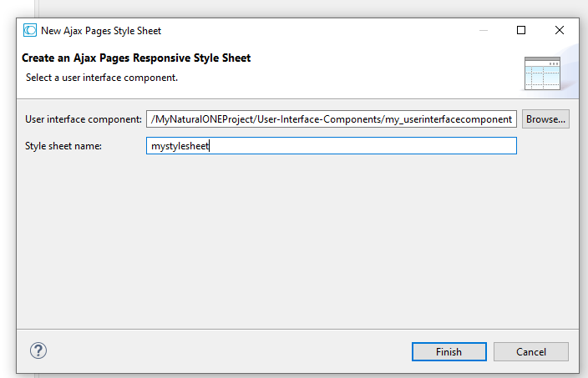Minimize the New Ajax Pages Style Sheet dialog
Viewport: 588px width, 378px height.
pos(484,30)
